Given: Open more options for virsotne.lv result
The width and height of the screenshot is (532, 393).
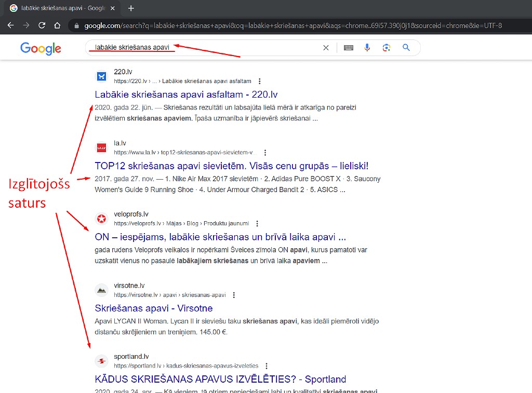Looking at the screenshot, I should [x=234, y=295].
